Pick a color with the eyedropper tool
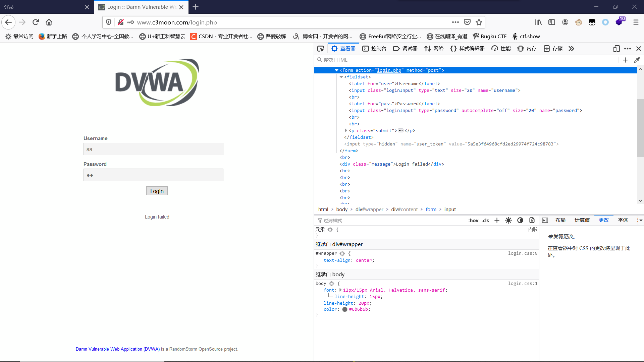This screenshot has height=362, width=644. (637, 60)
